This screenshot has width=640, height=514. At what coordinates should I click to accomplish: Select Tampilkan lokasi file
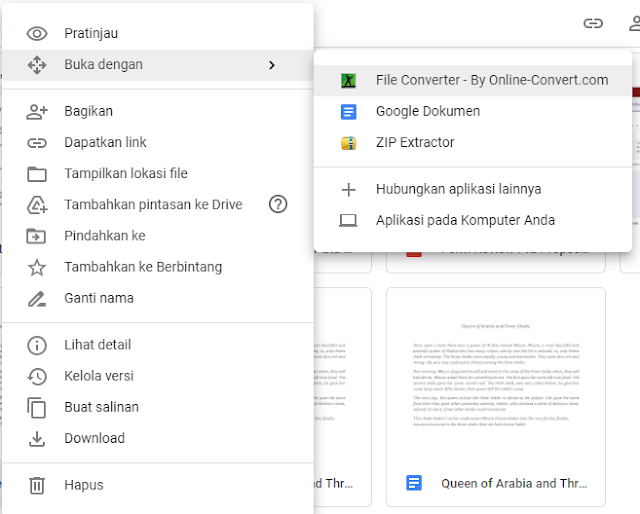coord(158,174)
